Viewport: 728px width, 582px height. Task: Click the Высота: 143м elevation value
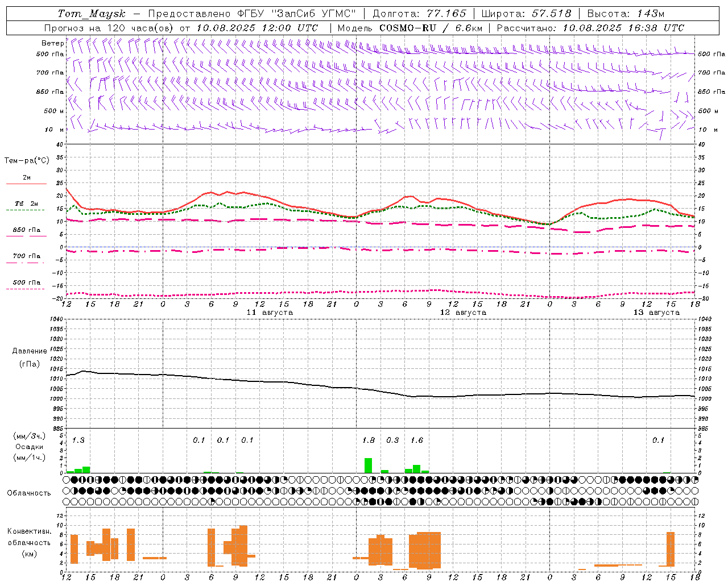626,14
